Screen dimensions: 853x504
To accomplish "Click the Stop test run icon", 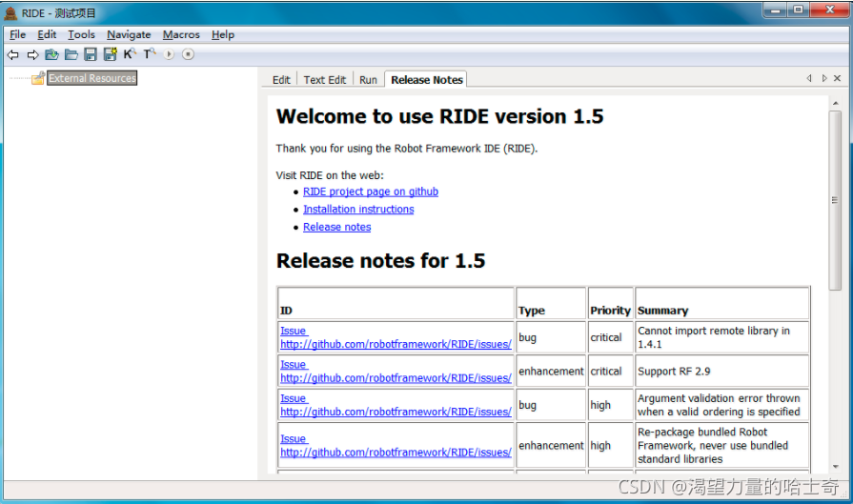I will click(188, 54).
